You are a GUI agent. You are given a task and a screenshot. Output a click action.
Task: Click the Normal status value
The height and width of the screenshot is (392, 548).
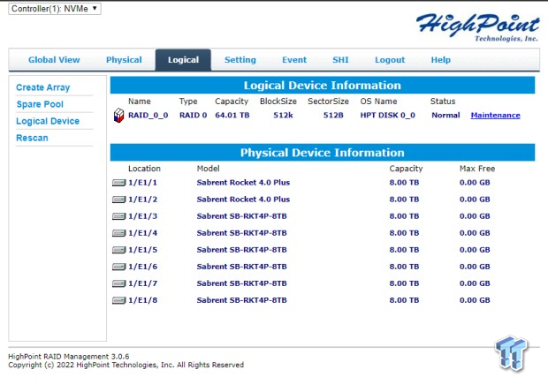click(x=445, y=115)
